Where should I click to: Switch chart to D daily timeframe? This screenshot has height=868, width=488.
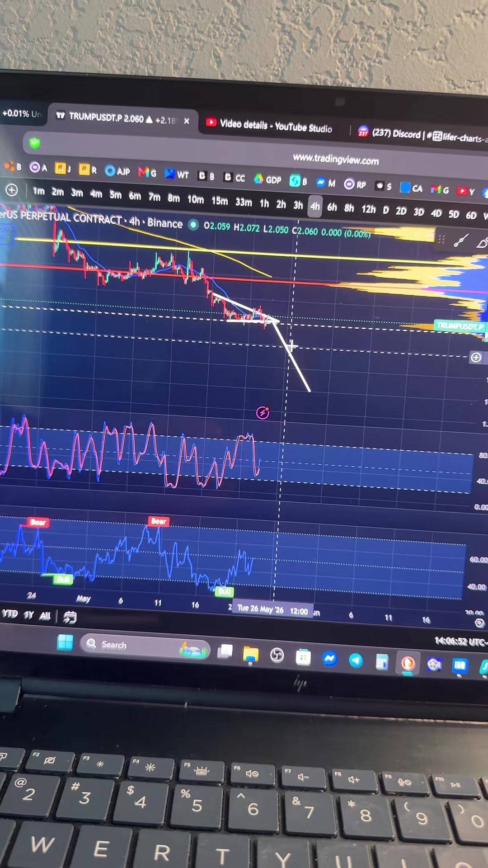(385, 210)
